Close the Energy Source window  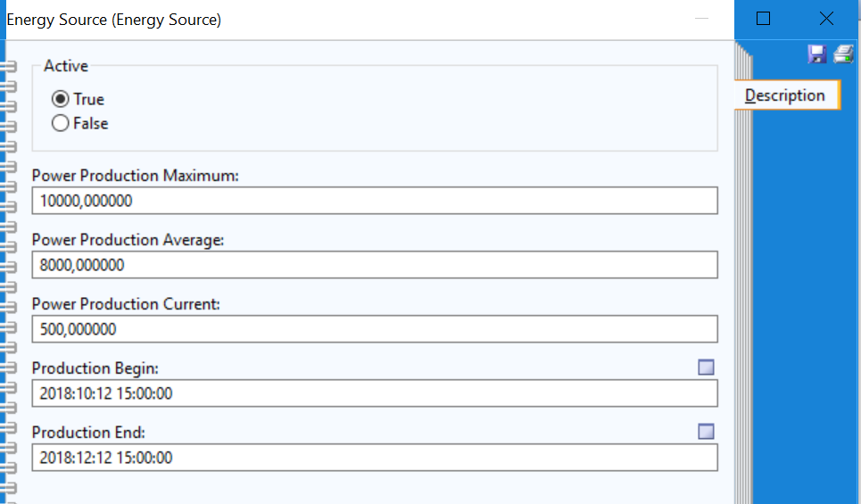tap(826, 19)
